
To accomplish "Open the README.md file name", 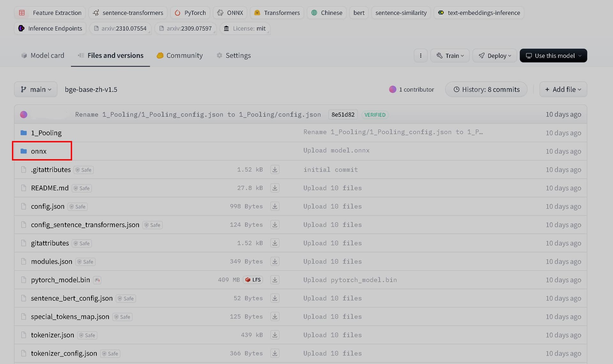I will tap(50, 188).
